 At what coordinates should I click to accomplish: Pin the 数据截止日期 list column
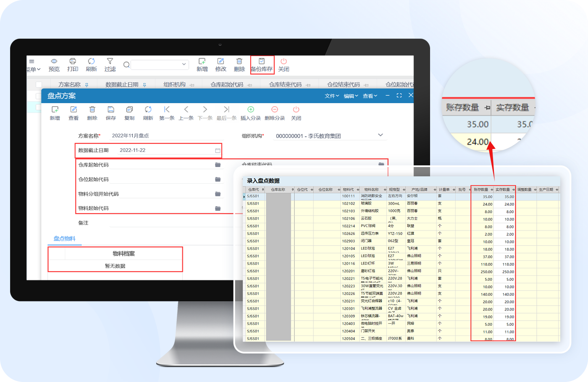click(144, 85)
